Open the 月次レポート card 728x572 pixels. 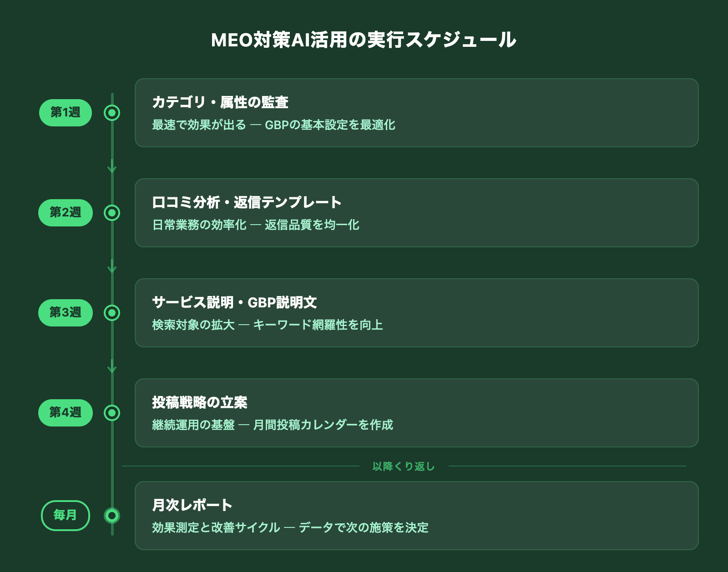pyautogui.click(x=416, y=516)
